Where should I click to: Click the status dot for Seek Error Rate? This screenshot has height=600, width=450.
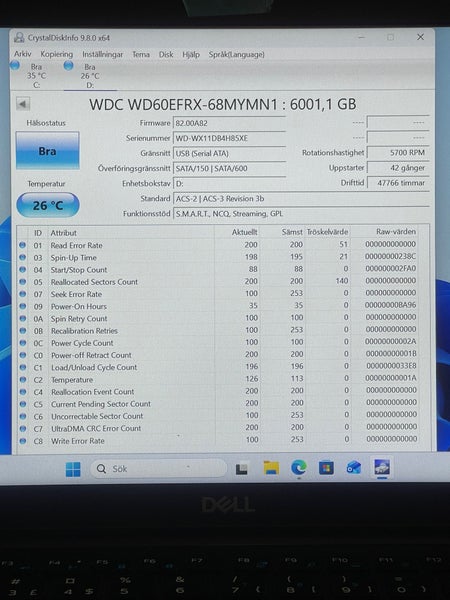point(23,294)
